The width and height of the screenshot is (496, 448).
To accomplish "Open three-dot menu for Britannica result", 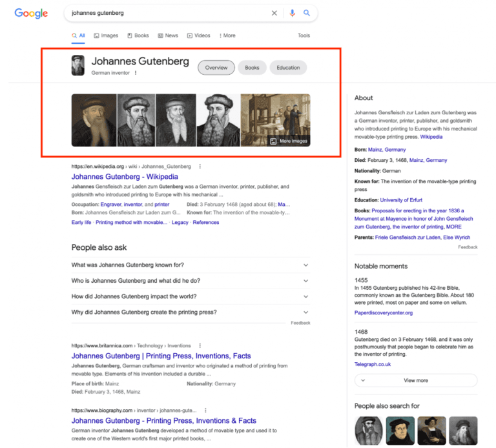I will (x=200, y=345).
